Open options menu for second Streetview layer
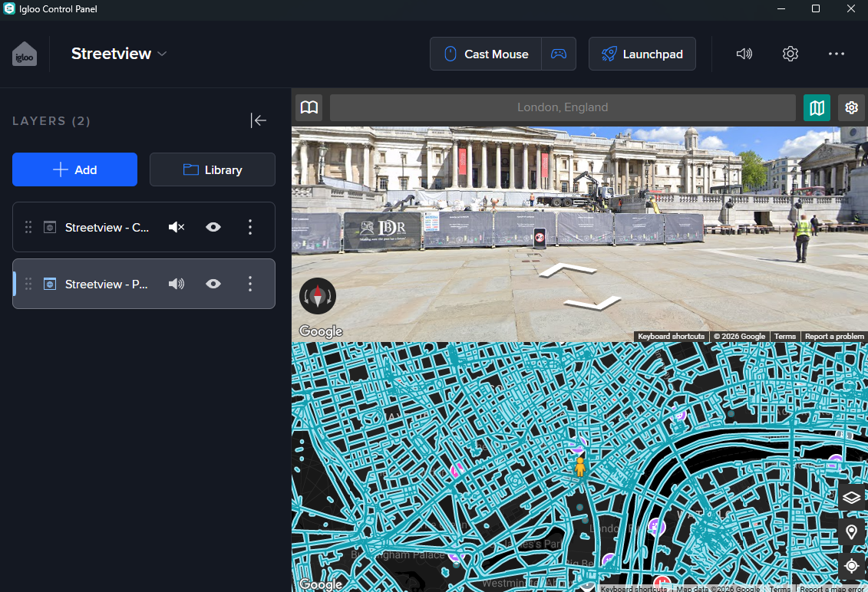The width and height of the screenshot is (868, 592). point(250,284)
